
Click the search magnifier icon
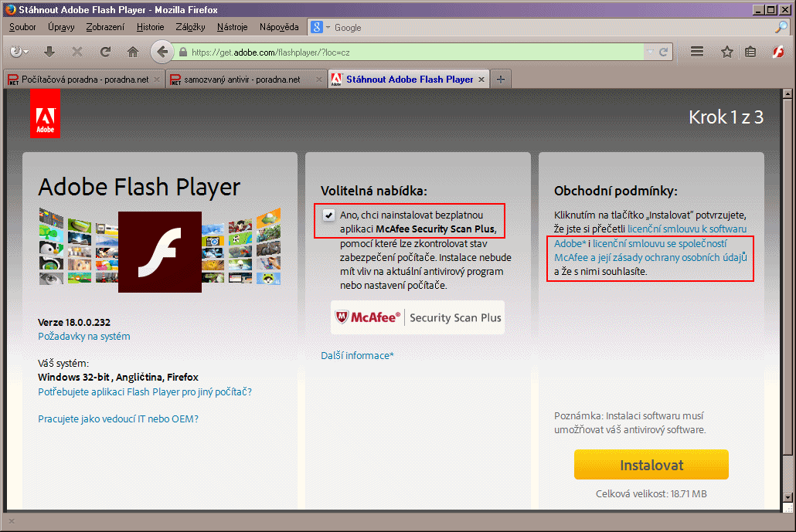[x=781, y=27]
